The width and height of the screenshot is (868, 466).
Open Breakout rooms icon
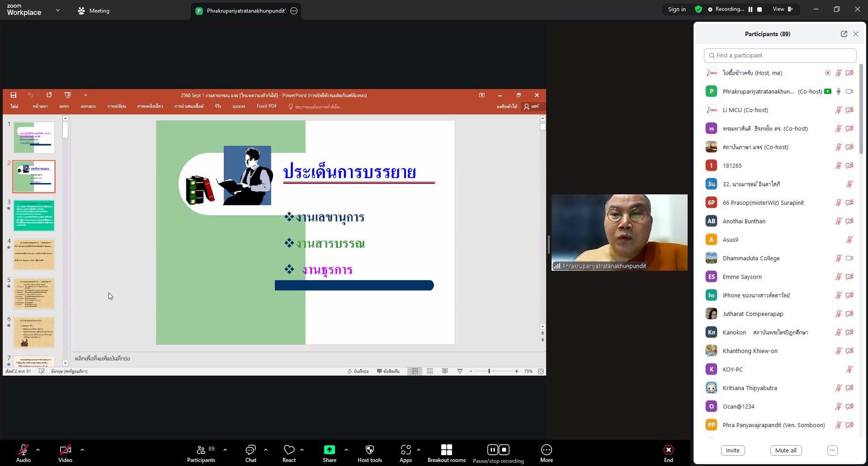coord(446,450)
